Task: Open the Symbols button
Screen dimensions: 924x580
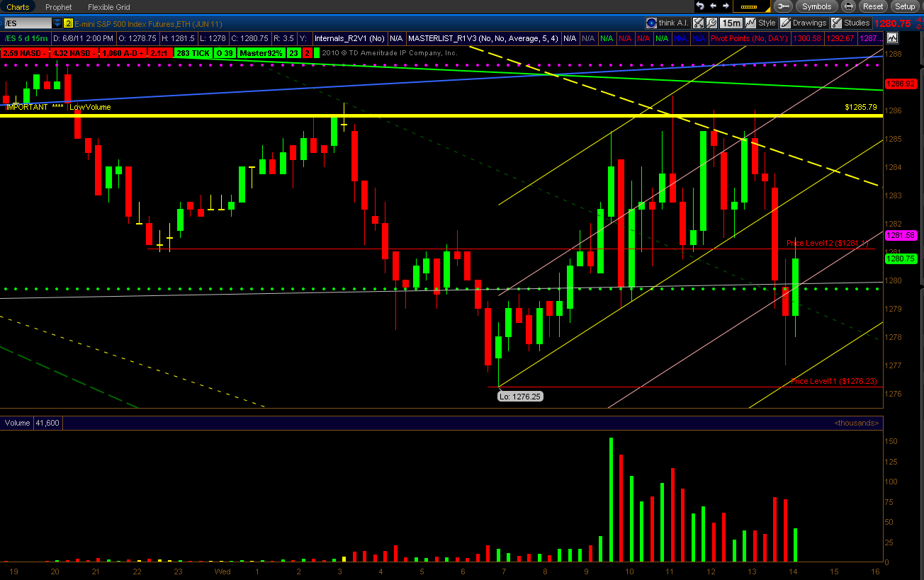Action: 817,6
